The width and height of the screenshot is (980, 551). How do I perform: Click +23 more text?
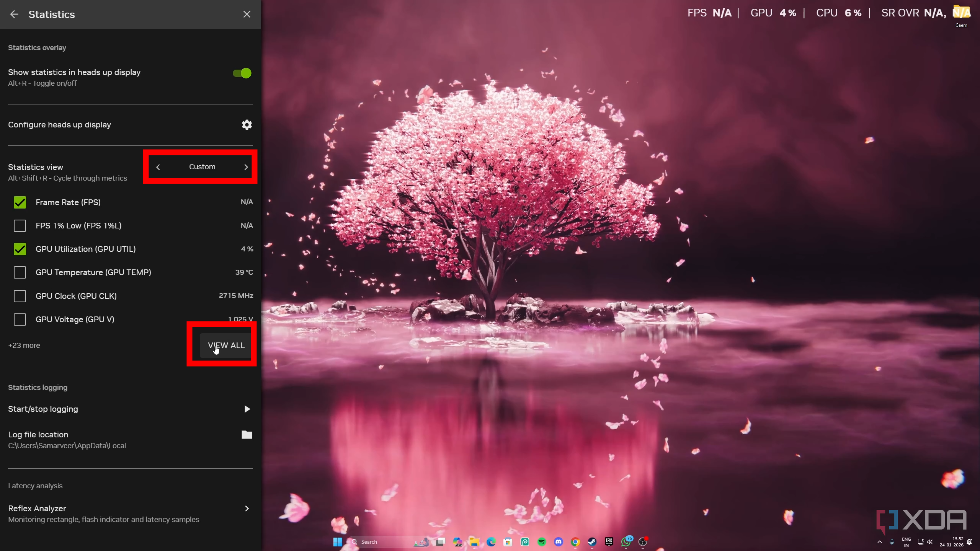click(24, 345)
